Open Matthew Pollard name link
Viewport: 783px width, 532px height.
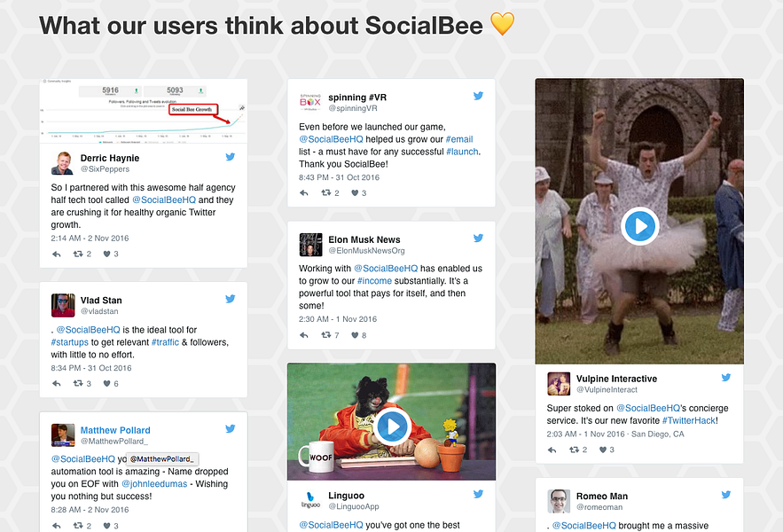coord(115,430)
